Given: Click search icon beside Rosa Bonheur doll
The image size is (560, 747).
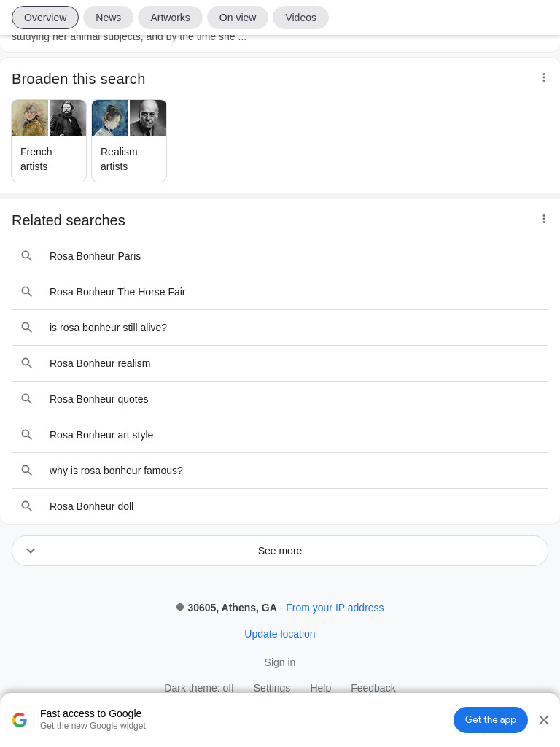Looking at the screenshot, I should [27, 506].
